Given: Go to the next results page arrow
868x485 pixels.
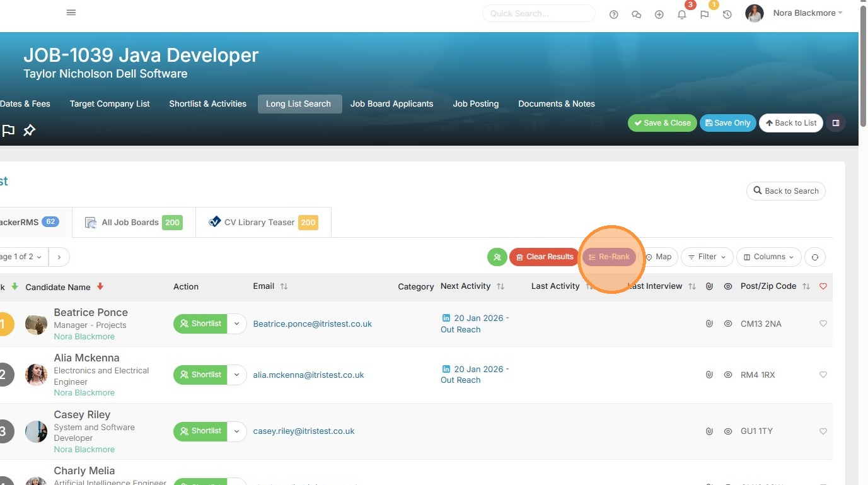Looking at the screenshot, I should tap(59, 257).
